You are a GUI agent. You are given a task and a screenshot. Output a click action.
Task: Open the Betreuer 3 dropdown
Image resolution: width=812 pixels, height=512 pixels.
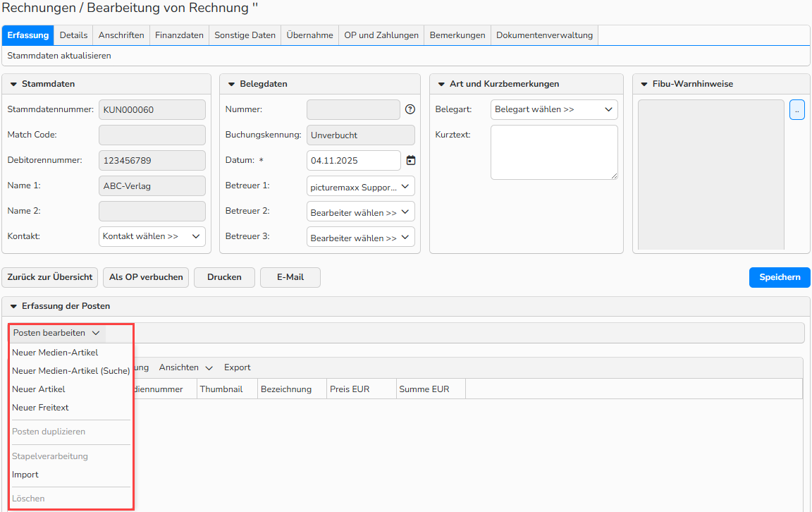[x=360, y=238]
